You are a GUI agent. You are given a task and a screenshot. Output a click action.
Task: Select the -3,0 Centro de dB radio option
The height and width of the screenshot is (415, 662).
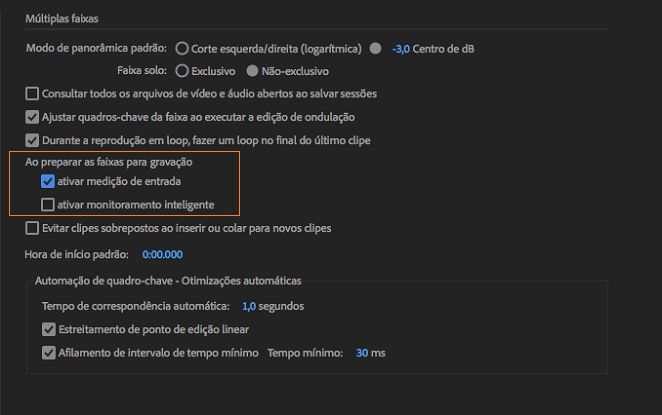tap(375, 49)
